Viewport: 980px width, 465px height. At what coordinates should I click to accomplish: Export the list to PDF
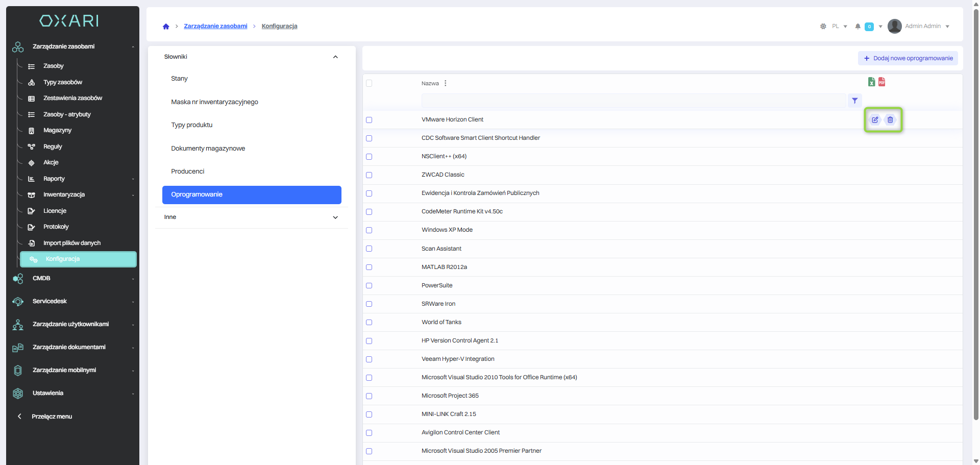[881, 82]
